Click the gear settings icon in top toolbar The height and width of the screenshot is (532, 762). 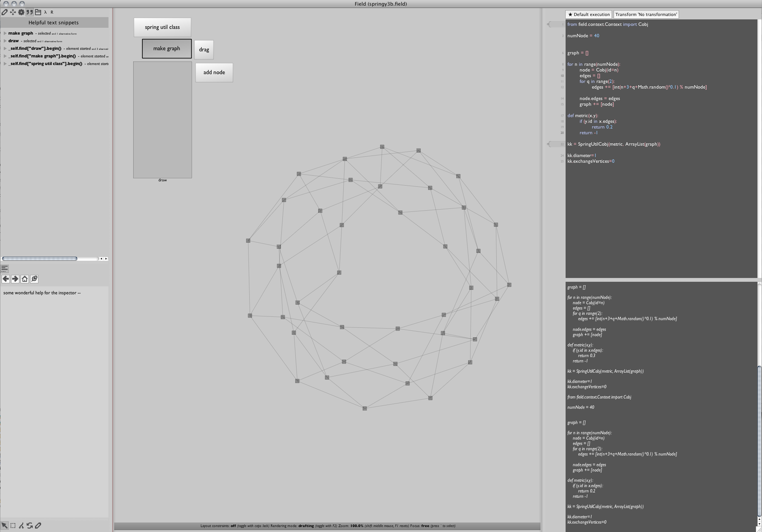pos(21,12)
